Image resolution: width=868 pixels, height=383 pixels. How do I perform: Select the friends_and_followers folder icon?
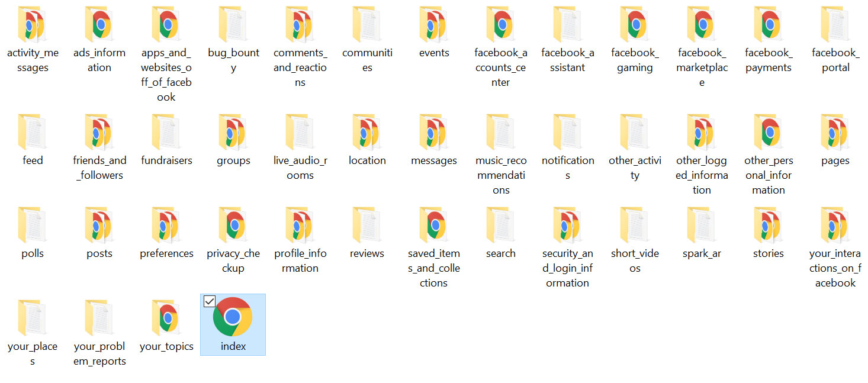point(99,132)
